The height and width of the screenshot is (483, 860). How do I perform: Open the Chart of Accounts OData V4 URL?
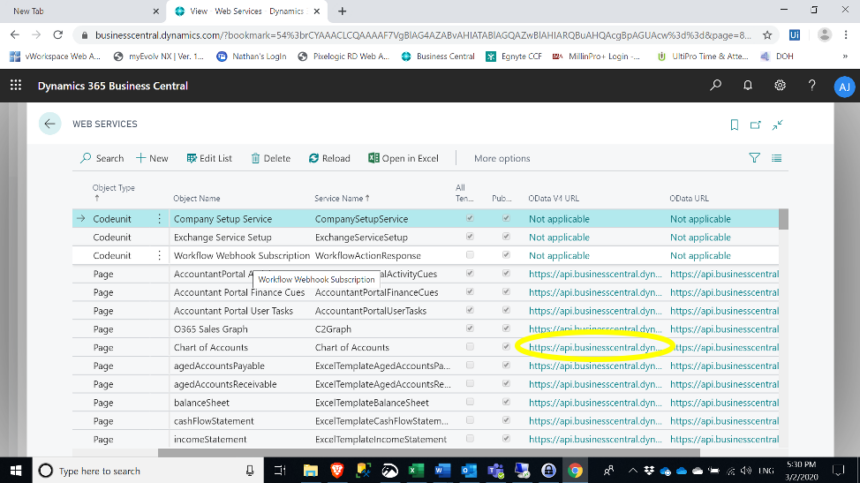tap(595, 348)
